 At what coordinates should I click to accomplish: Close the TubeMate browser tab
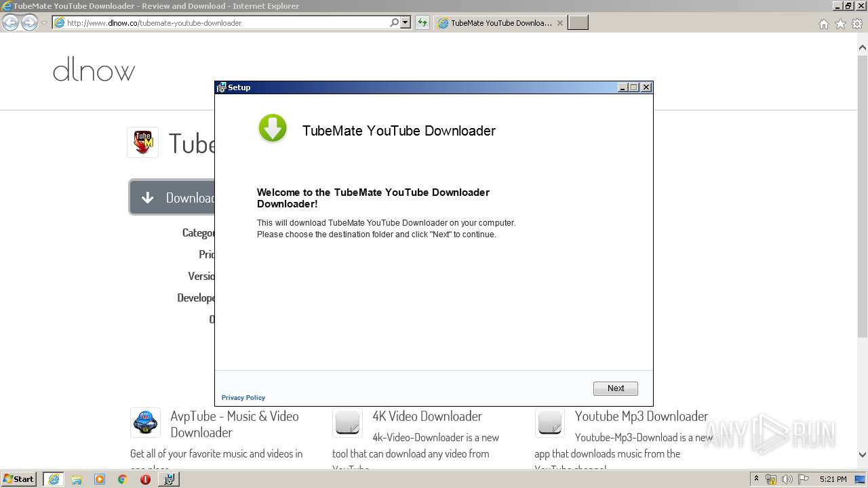pyautogui.click(x=559, y=23)
